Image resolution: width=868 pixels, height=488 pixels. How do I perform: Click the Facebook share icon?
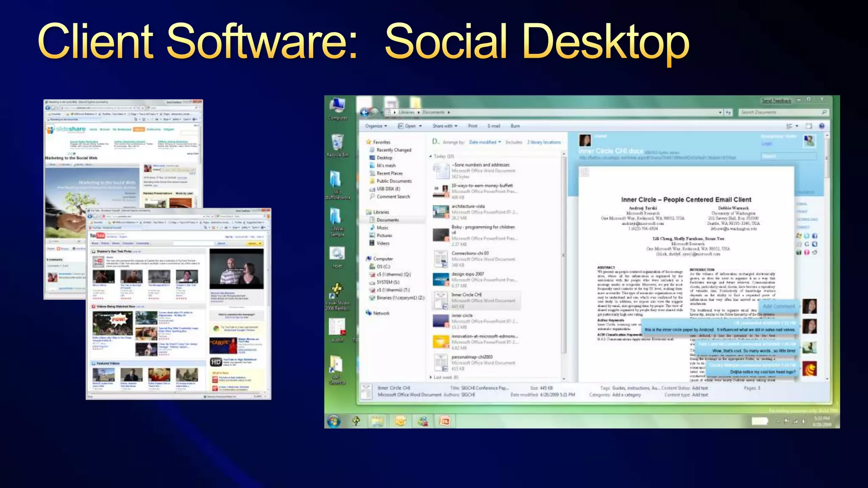(x=815, y=236)
